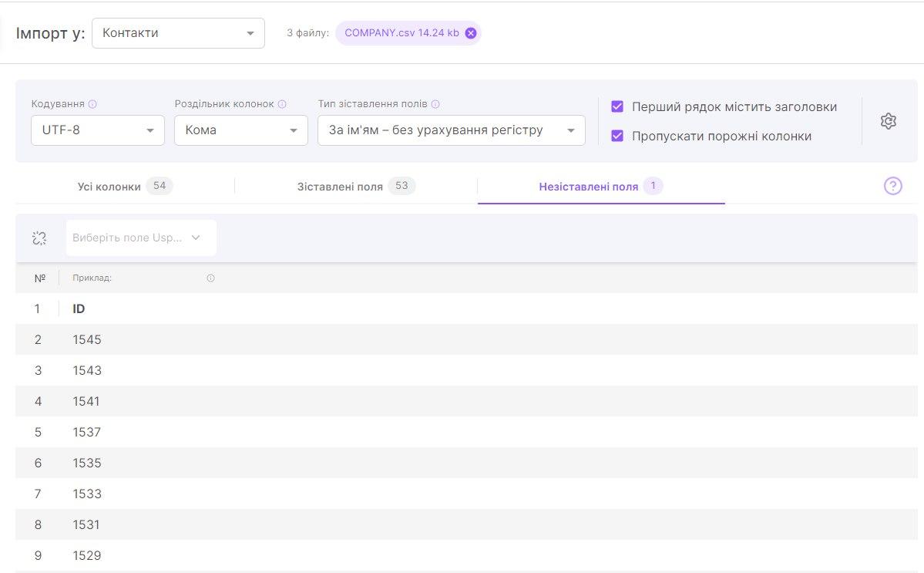Toggle Перший рядок містить заголовки checkbox
924x573 pixels.
pos(617,107)
